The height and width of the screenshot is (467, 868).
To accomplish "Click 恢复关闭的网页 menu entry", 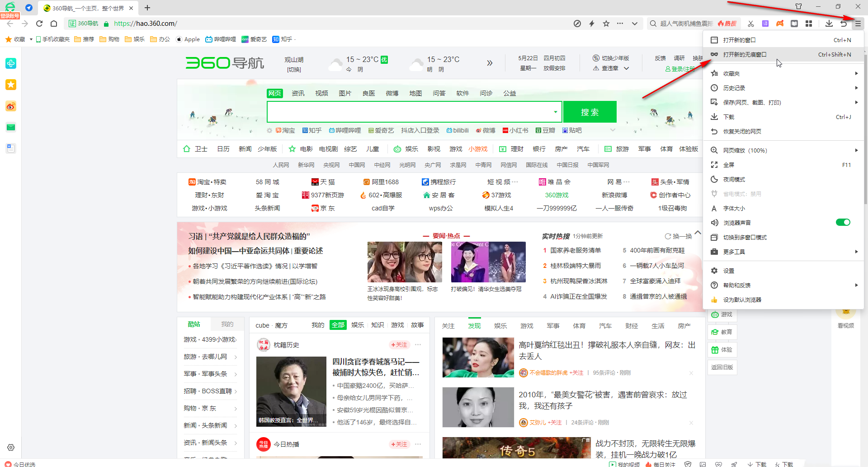I will (783, 131).
